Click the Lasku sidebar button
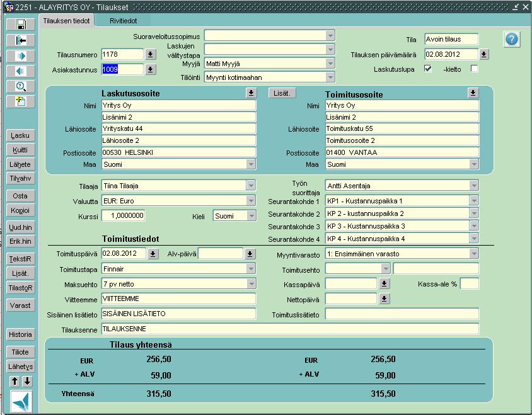 (21, 135)
